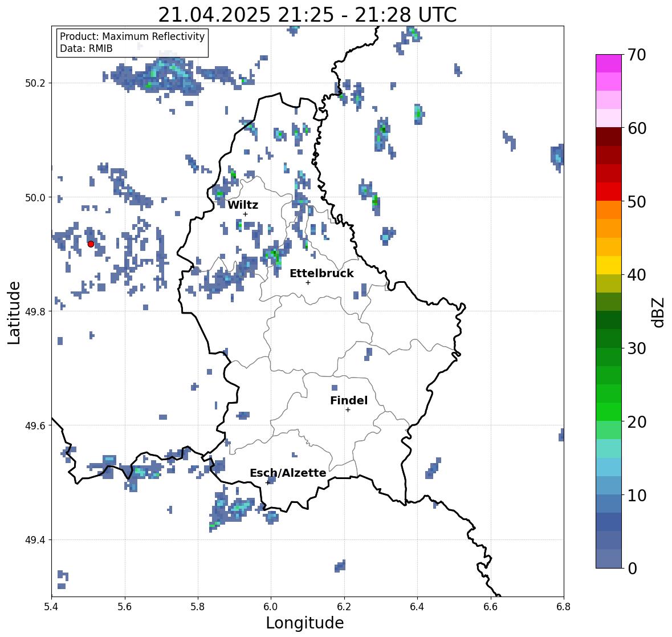This screenshot has width=672, height=637.
Task: Click the longitude tick label 6.0
Action: pos(271,607)
